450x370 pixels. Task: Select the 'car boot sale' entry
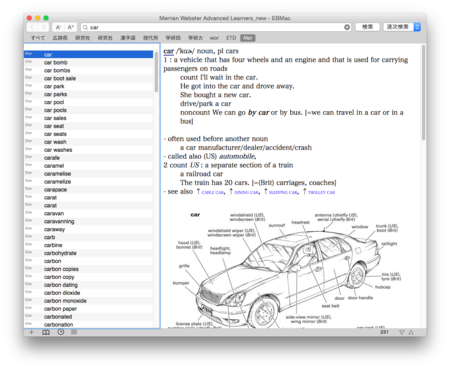tap(88, 78)
